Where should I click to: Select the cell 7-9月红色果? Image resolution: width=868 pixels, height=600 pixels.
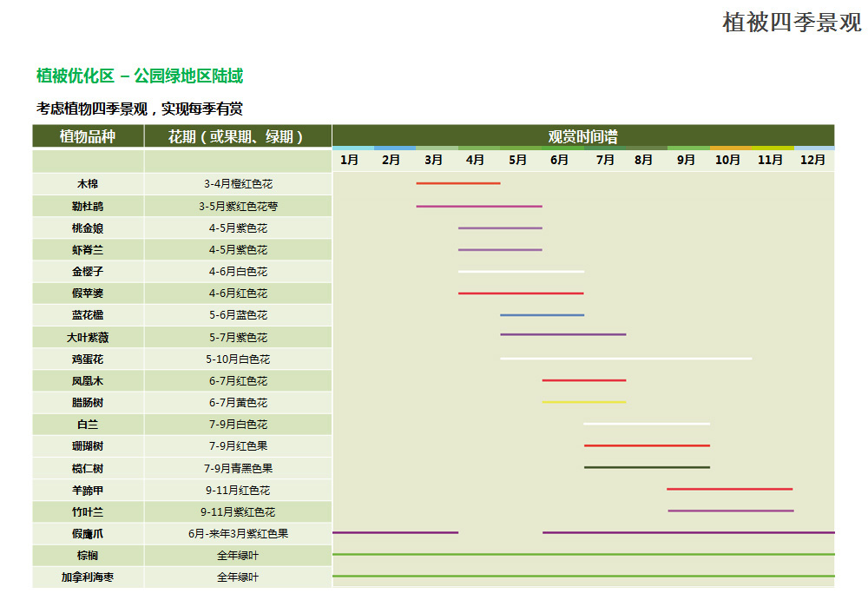(x=238, y=446)
